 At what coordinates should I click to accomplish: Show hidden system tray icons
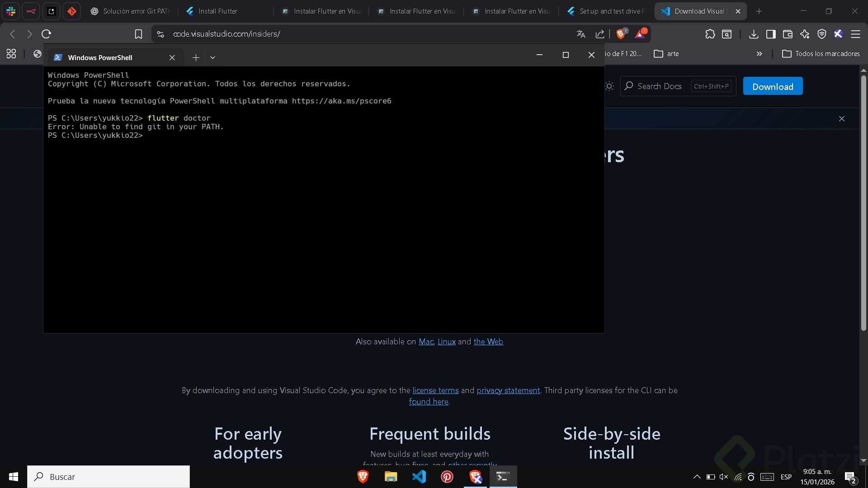[697, 477]
